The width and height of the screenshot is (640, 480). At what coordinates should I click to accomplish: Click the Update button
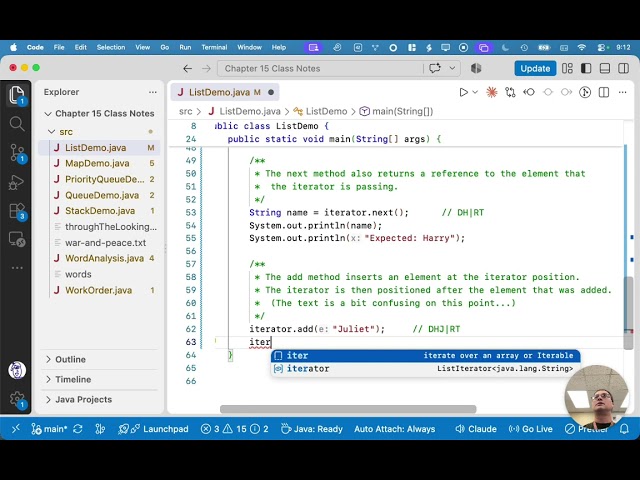535,69
